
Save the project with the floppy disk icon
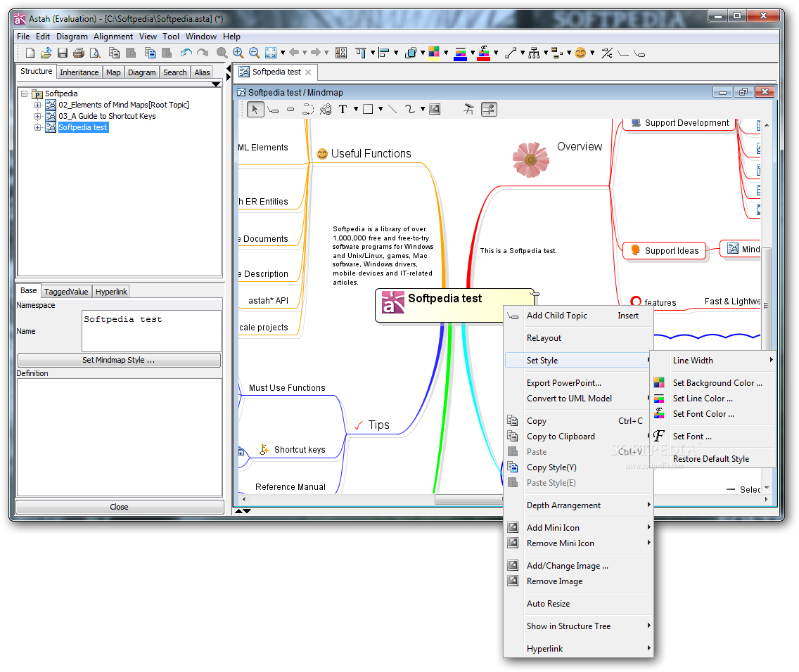click(63, 53)
